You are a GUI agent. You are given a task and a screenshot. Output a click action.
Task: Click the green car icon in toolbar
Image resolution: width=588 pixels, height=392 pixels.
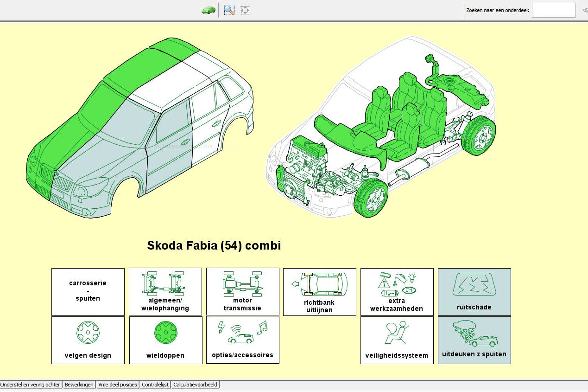[208, 10]
